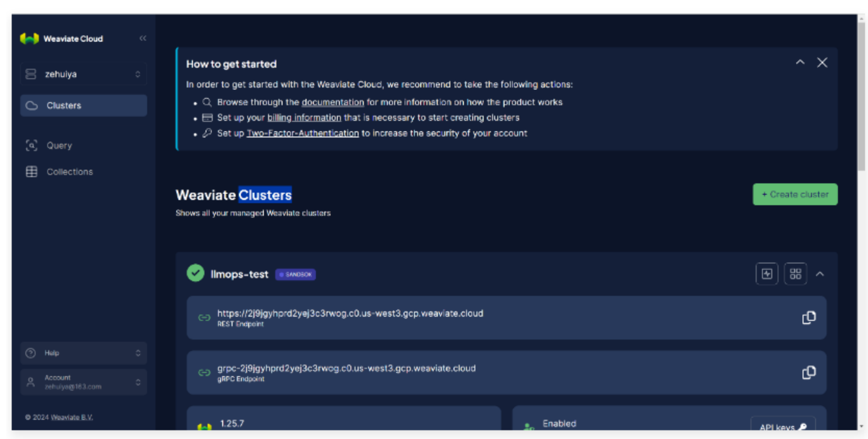Open Query using its scan icon

coord(31,145)
